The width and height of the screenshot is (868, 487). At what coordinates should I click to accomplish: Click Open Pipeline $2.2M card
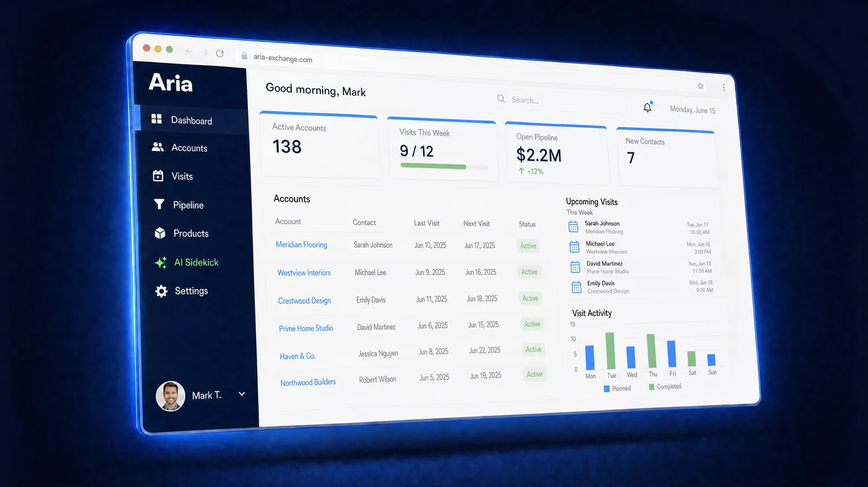coord(557,154)
